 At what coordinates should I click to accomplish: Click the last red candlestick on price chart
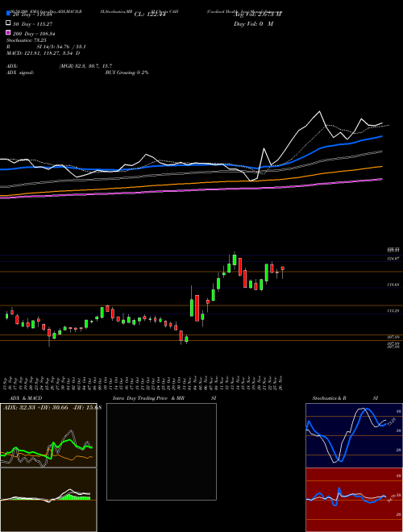pos(283,268)
